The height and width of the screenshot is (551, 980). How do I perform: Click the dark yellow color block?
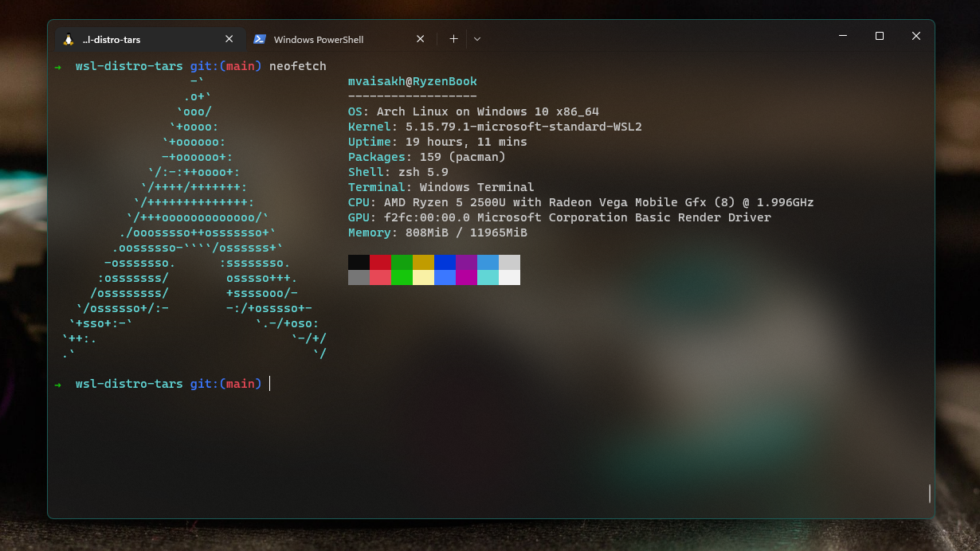tap(423, 263)
